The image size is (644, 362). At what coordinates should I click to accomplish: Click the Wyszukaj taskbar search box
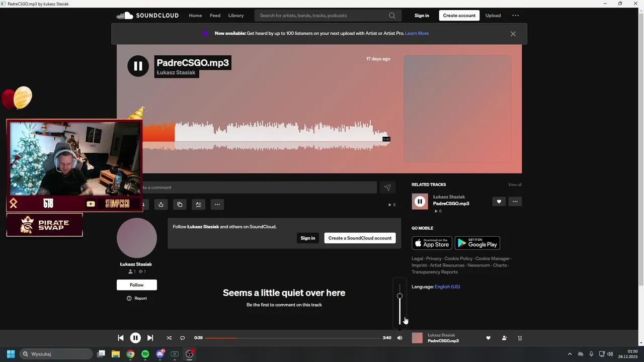(x=56, y=354)
